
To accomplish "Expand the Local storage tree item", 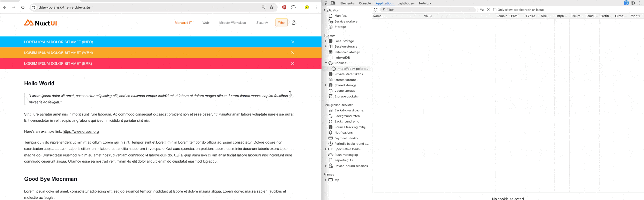I will pyautogui.click(x=326, y=41).
